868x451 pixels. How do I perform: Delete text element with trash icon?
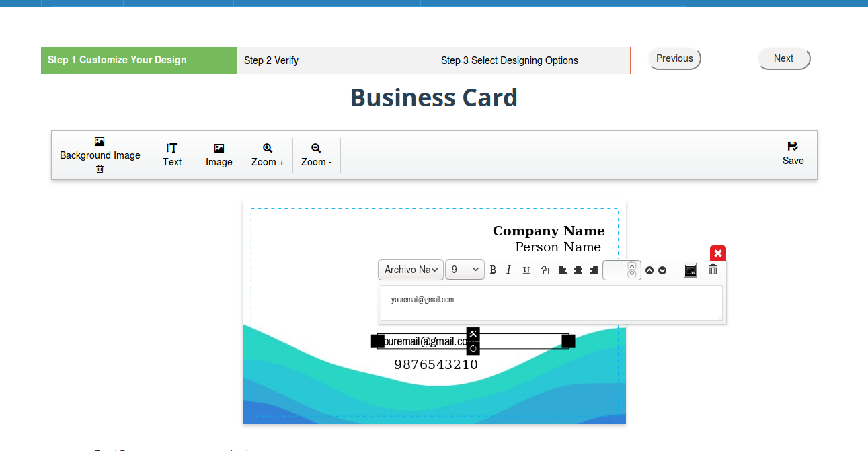[x=713, y=270]
